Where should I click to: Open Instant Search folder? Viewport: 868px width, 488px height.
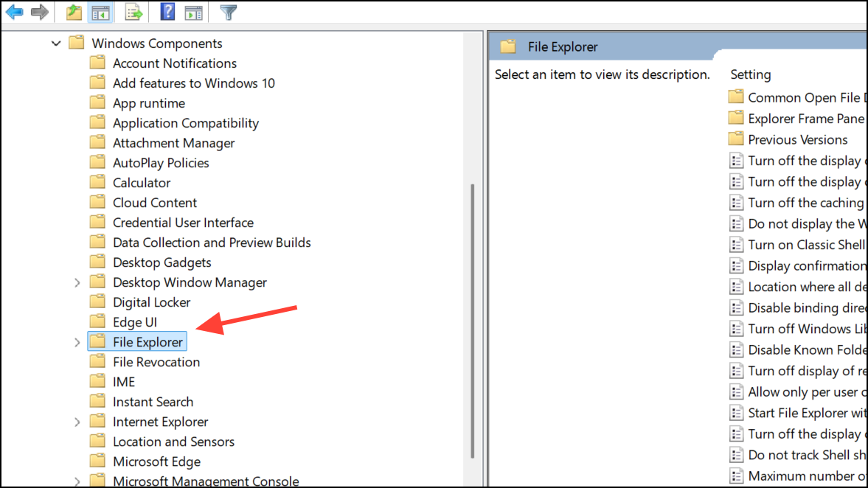(x=153, y=402)
